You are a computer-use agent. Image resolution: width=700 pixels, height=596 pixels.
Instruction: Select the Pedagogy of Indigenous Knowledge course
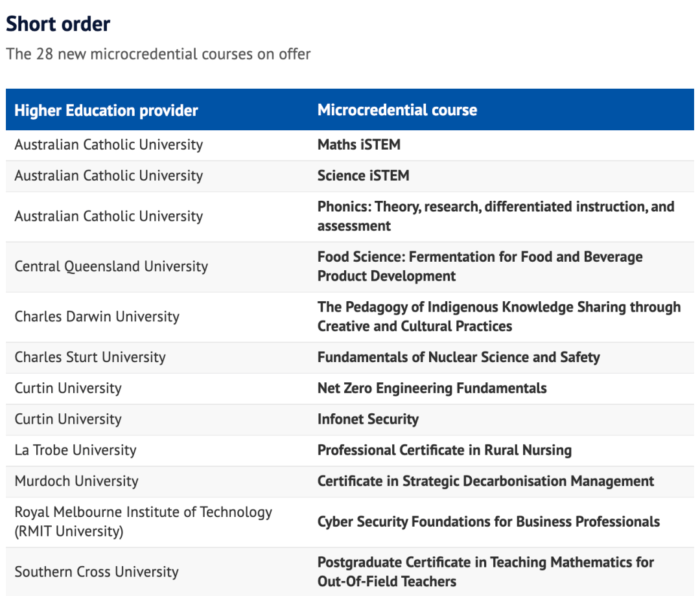499,316
